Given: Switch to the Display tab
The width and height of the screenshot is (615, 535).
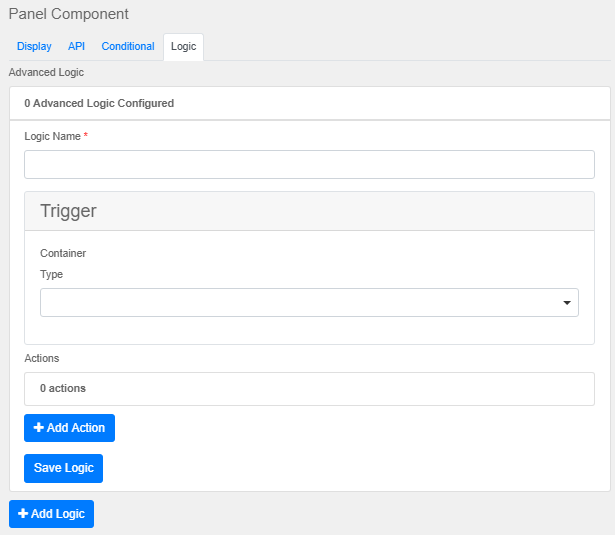Looking at the screenshot, I should [34, 47].
